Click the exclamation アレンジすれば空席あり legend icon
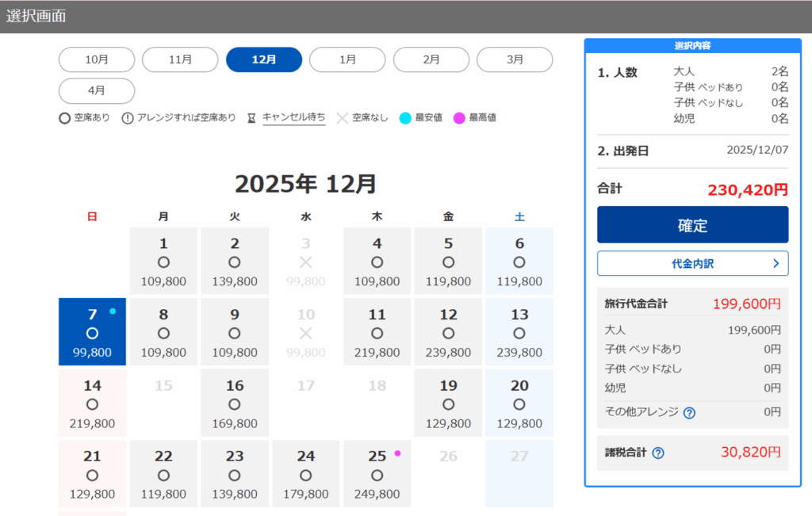 point(128,118)
